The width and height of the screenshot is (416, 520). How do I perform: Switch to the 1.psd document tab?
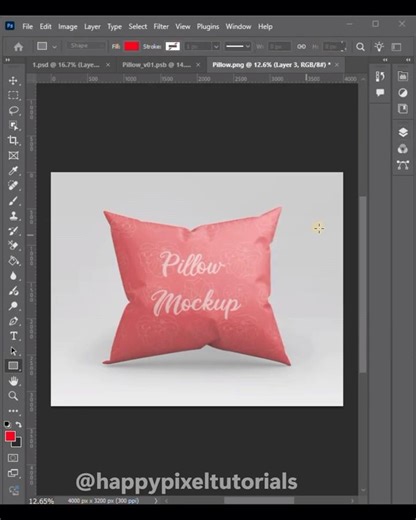pyautogui.click(x=66, y=65)
